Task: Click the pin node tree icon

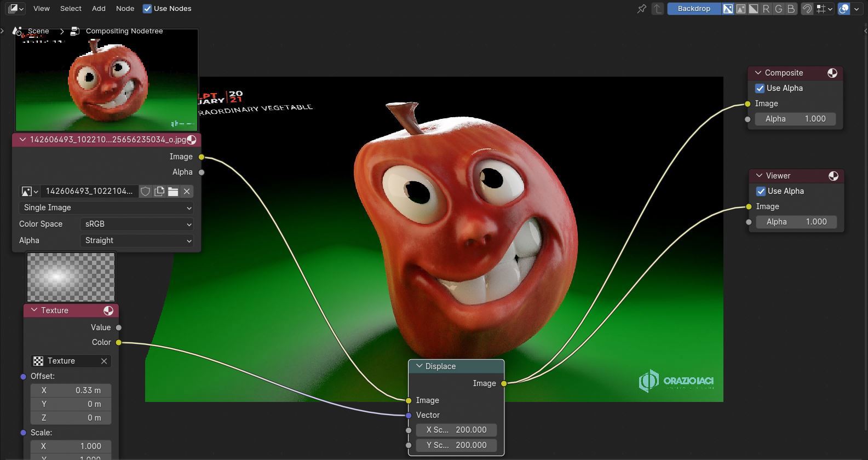Action: (x=642, y=8)
